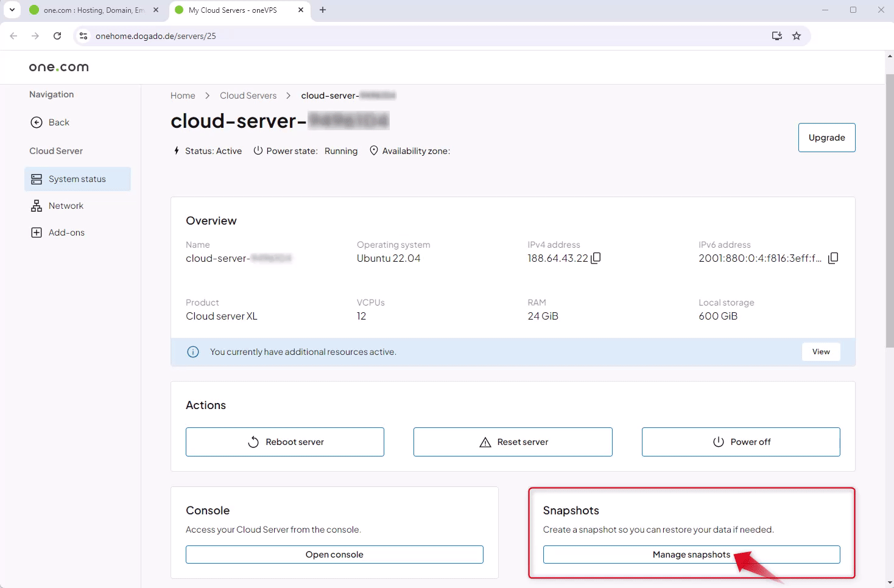894x588 pixels.
Task: Open a new browser tab
Action: [323, 10]
